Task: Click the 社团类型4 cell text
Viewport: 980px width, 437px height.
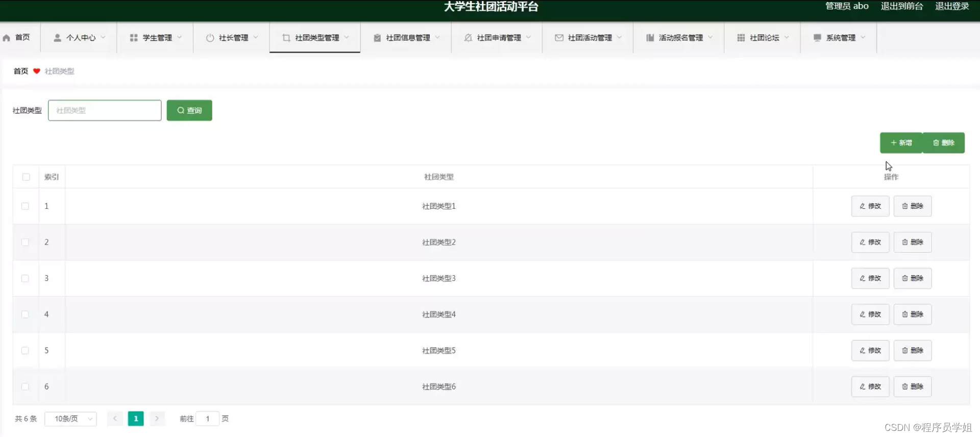Action: 439,314
